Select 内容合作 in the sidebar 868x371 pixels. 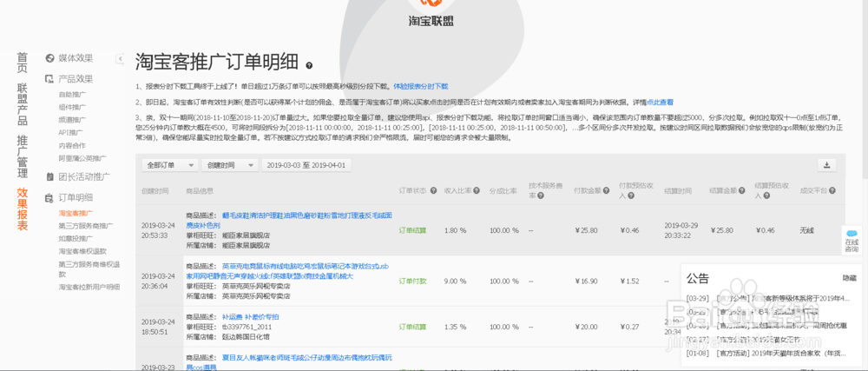[72, 145]
